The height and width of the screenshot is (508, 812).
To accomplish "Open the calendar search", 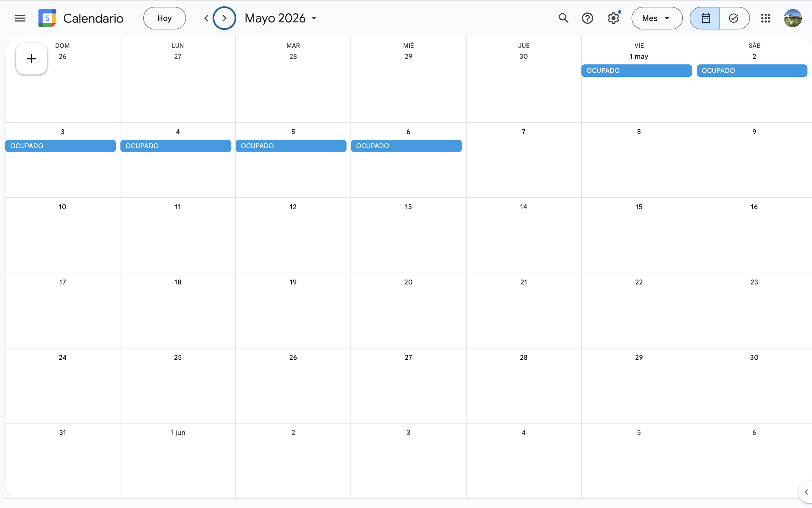I will (563, 18).
